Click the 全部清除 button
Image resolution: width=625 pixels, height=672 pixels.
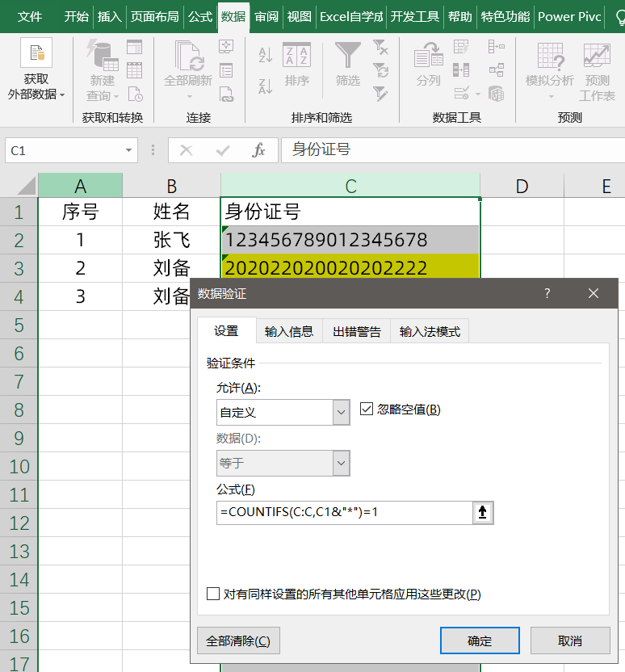(x=238, y=640)
